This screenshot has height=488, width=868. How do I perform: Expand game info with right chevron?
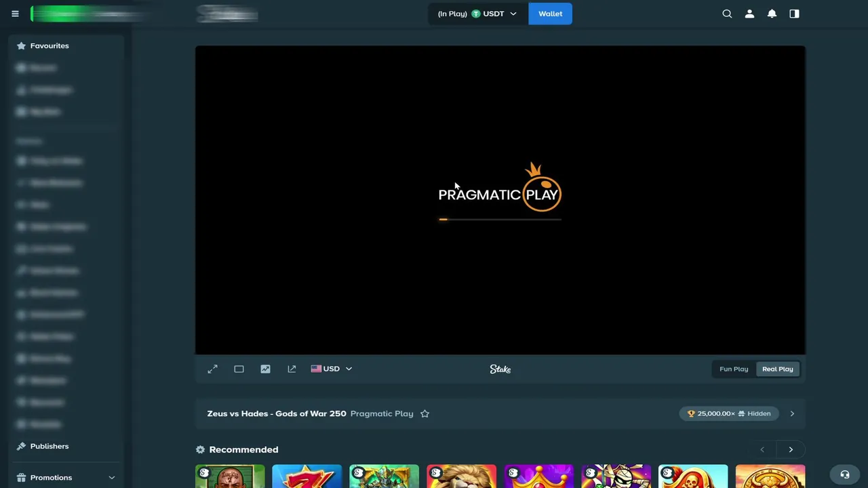pos(791,413)
